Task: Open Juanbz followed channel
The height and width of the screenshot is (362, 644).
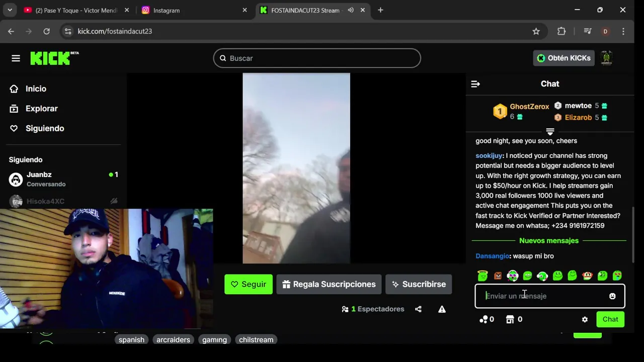Action: pos(63,179)
